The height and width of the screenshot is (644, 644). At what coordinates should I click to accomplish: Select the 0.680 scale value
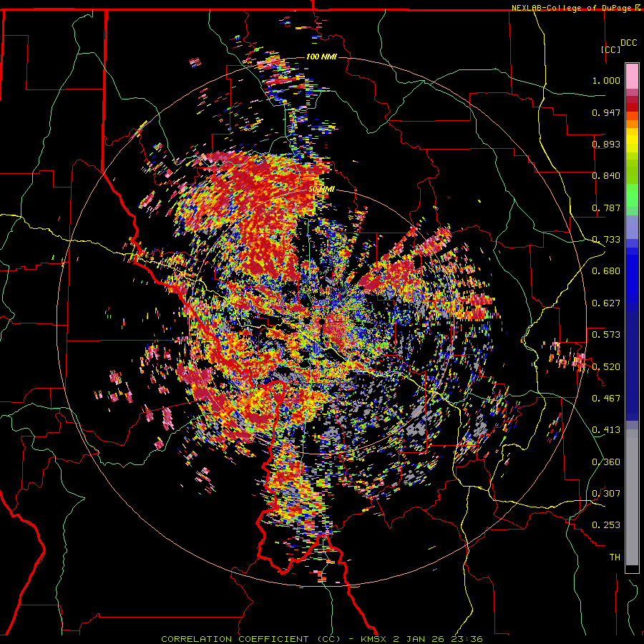point(606,271)
